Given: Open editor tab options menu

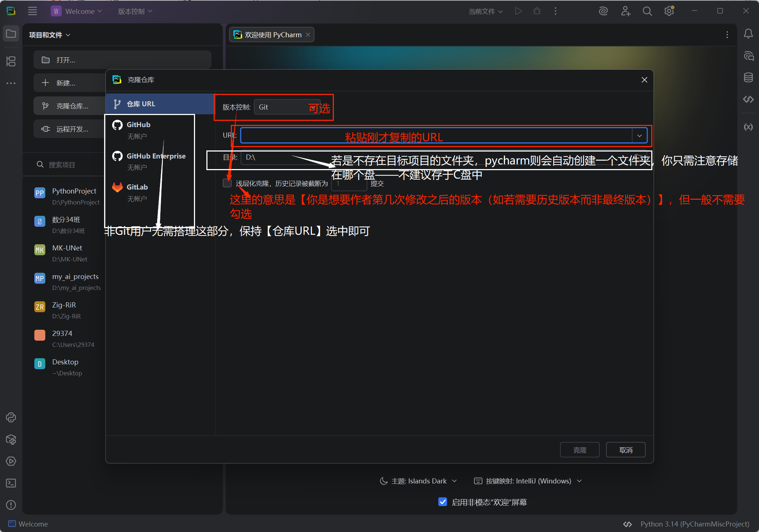Looking at the screenshot, I should coord(727,35).
